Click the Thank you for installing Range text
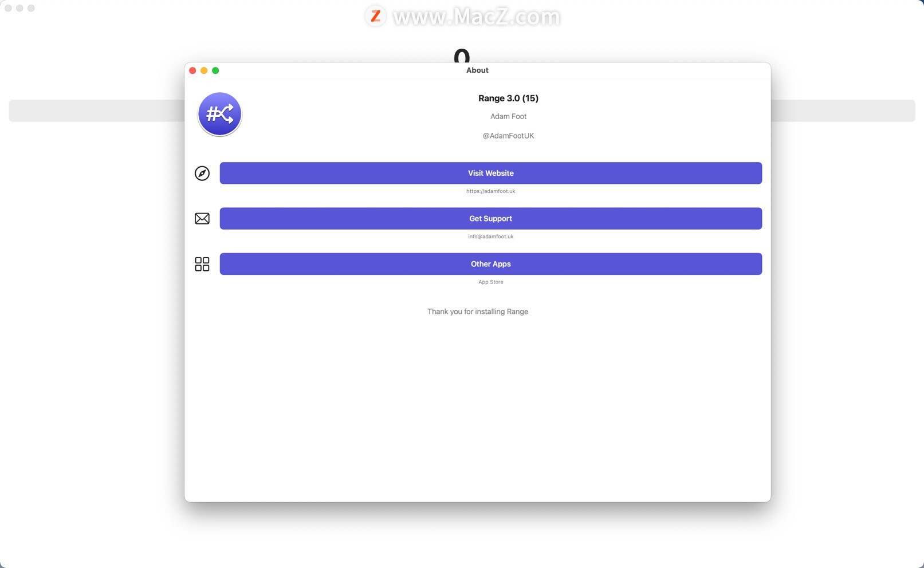 (477, 311)
